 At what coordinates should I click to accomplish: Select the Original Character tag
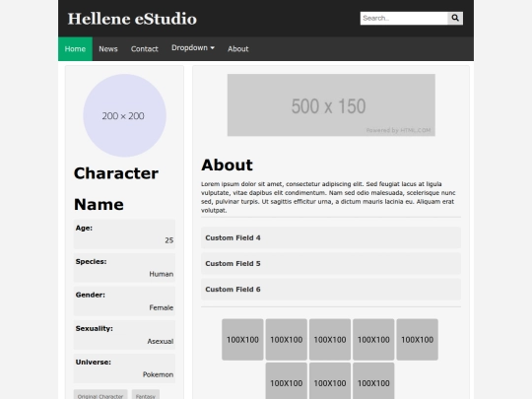click(100, 395)
